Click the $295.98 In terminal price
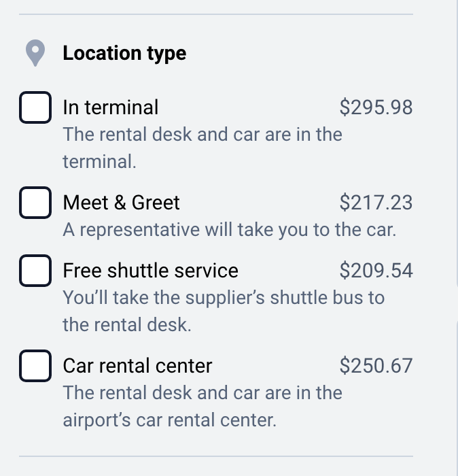 click(376, 107)
